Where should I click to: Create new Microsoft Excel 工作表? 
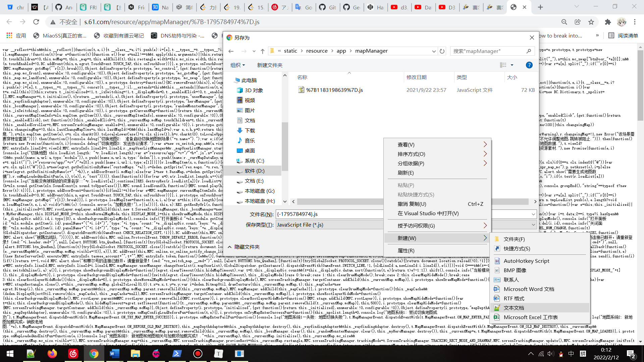click(540, 317)
